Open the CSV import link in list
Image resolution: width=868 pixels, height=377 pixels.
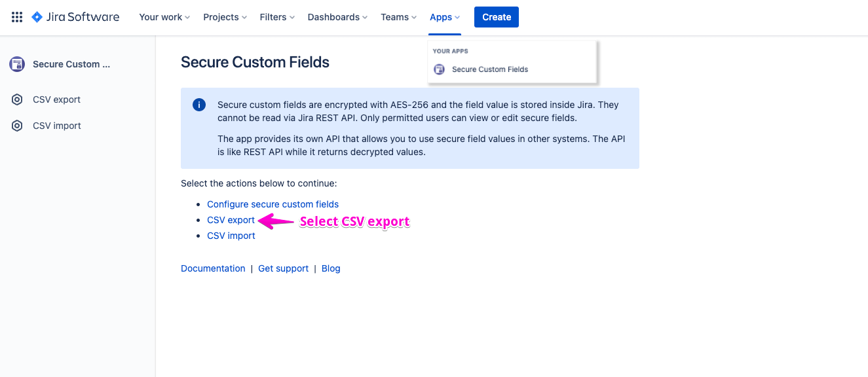click(231, 236)
